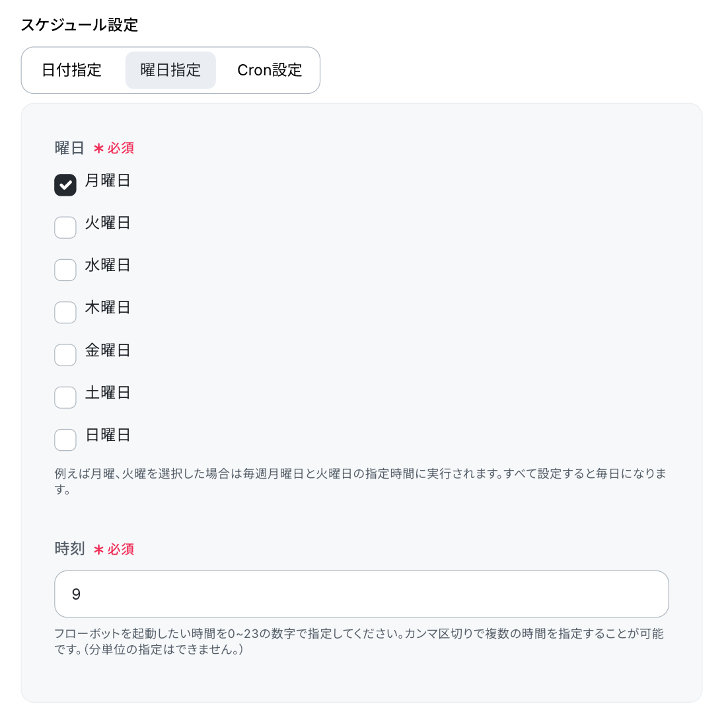Click the 日曜日 label text
728x710 pixels.
coord(107,435)
